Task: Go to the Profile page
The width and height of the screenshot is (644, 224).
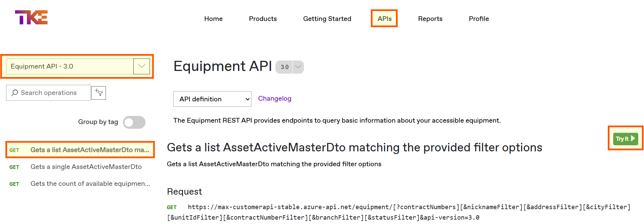Action: (479, 19)
